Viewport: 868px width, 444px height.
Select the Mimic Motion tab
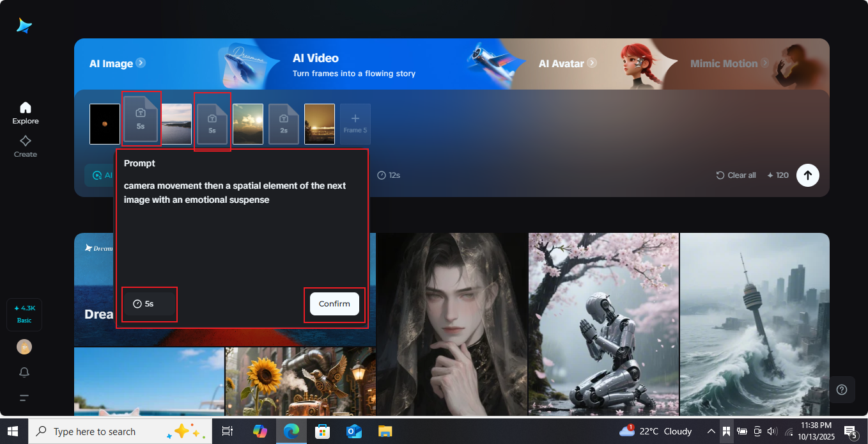(x=731, y=63)
